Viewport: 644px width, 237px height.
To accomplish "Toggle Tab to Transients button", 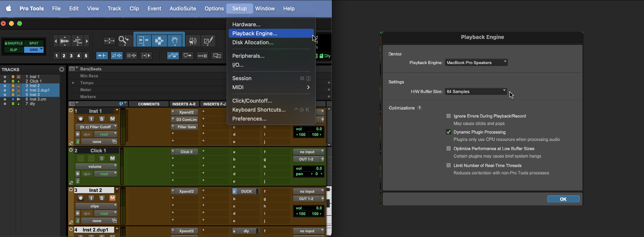I will 102,55.
